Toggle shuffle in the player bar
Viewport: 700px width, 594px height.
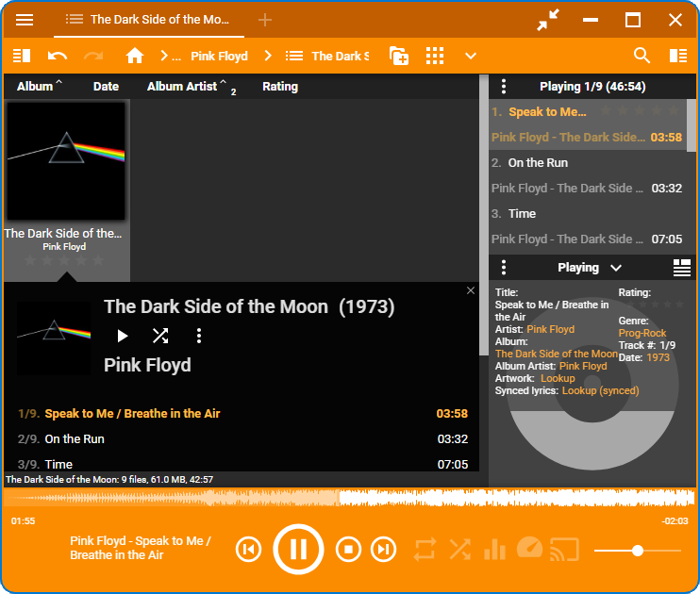[x=459, y=550]
